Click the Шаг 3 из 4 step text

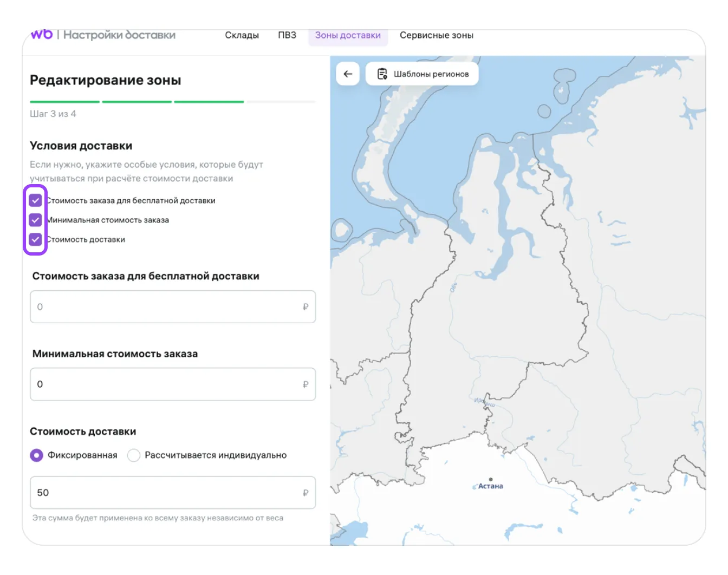tap(53, 114)
